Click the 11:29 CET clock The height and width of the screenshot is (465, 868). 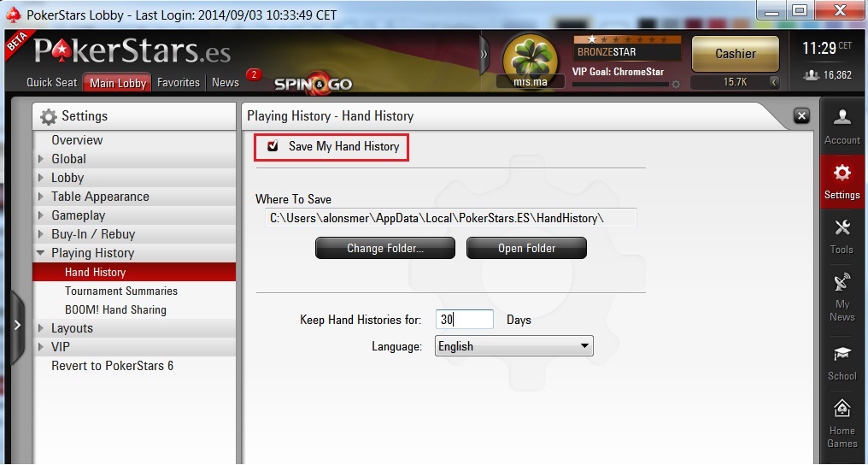(x=827, y=48)
